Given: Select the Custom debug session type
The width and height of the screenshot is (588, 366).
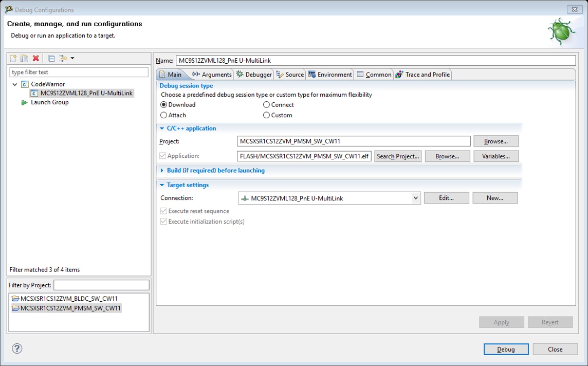Looking at the screenshot, I should tap(266, 115).
